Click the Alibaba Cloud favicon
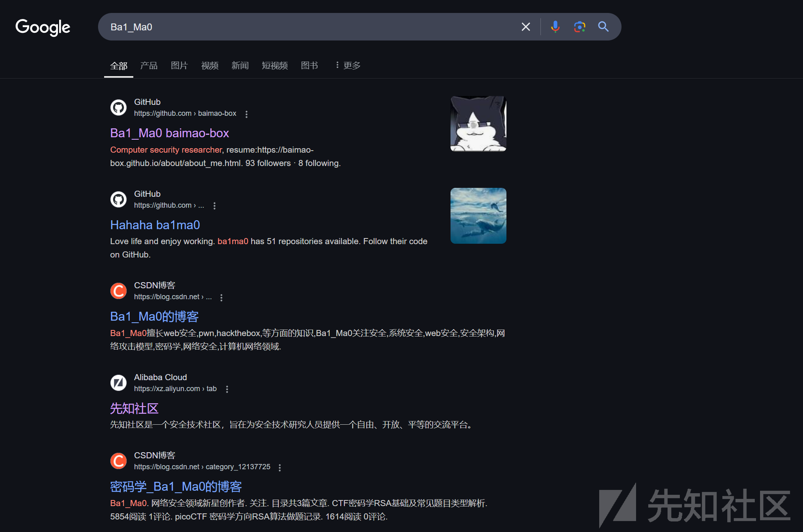The image size is (803, 532). click(x=119, y=383)
